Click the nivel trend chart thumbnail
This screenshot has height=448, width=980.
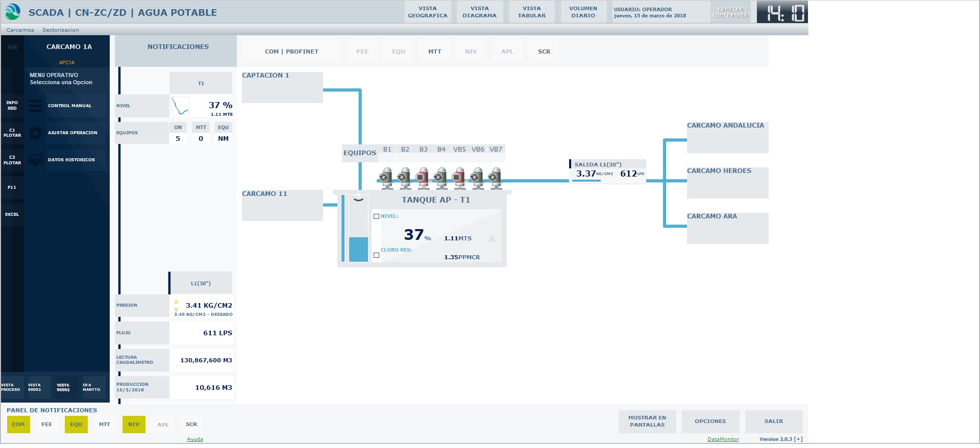(180, 106)
